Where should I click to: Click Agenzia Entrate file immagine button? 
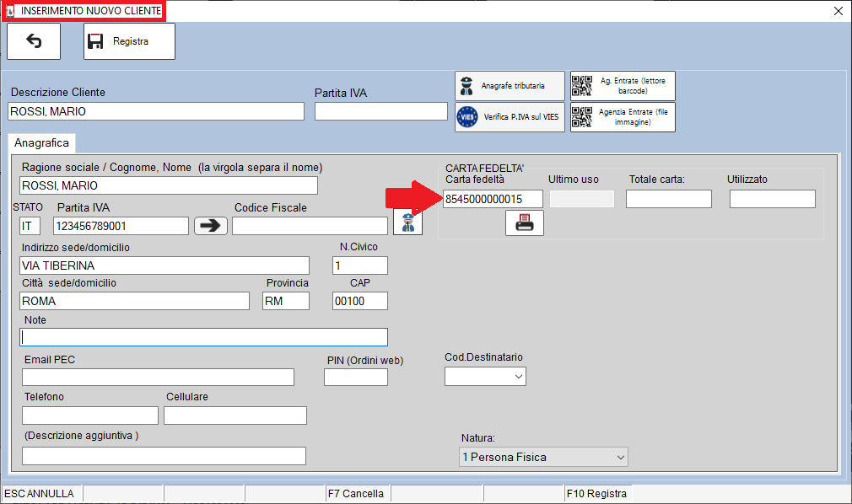point(623,117)
